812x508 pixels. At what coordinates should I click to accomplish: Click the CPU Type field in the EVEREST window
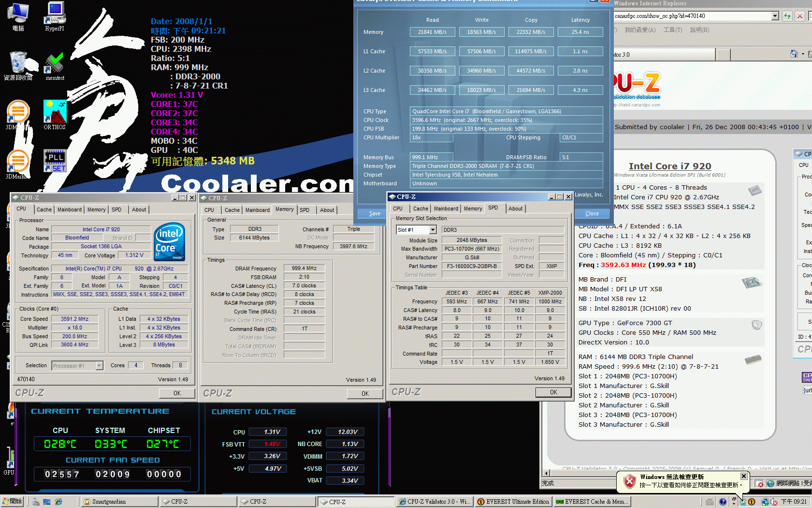507,111
